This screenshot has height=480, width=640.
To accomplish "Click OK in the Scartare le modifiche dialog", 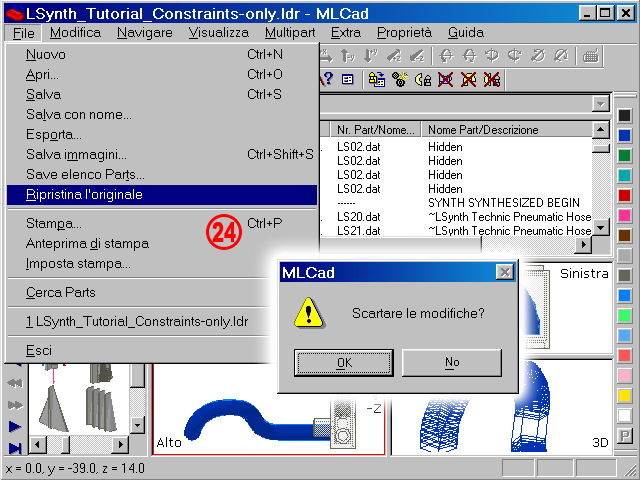I will (344, 362).
